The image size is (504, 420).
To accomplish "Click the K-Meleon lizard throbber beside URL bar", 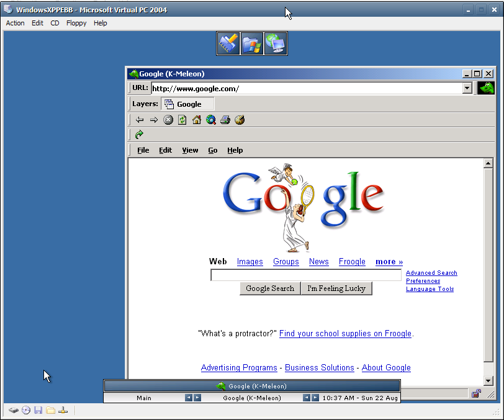I will pyautogui.click(x=485, y=87).
